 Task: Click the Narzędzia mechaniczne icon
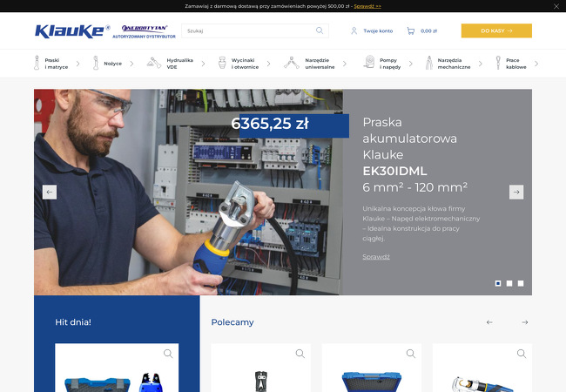428,63
